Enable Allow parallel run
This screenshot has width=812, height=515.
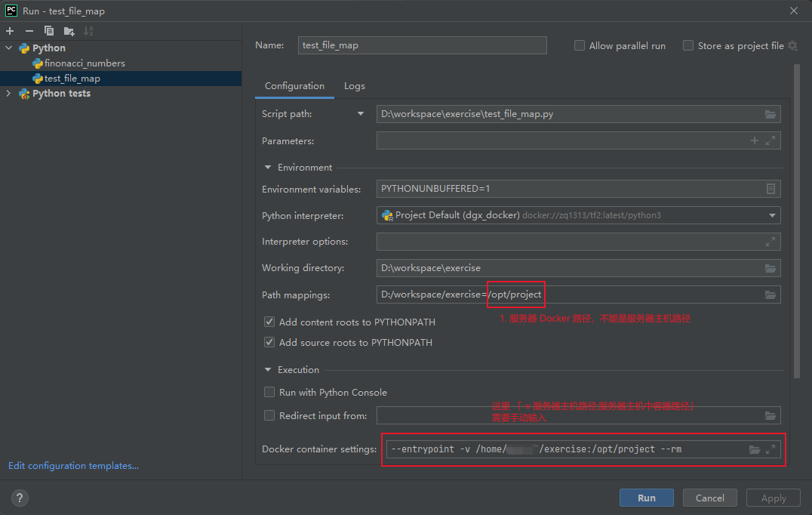(580, 45)
